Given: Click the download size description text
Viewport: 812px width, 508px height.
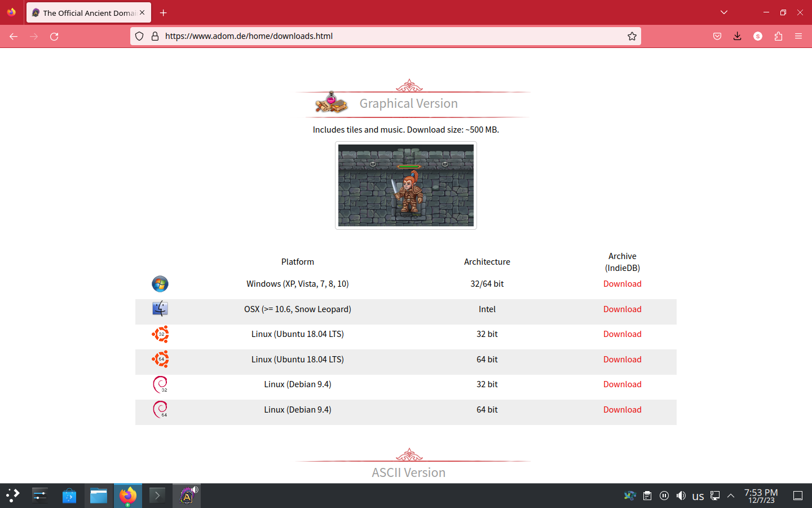Looking at the screenshot, I should pos(406,130).
